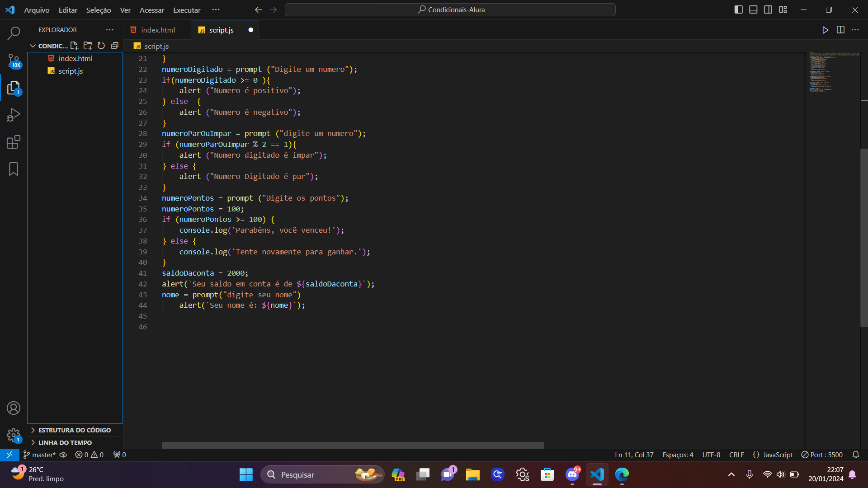The height and width of the screenshot is (488, 868).
Task: Open the Search view in activity bar
Action: [x=14, y=33]
